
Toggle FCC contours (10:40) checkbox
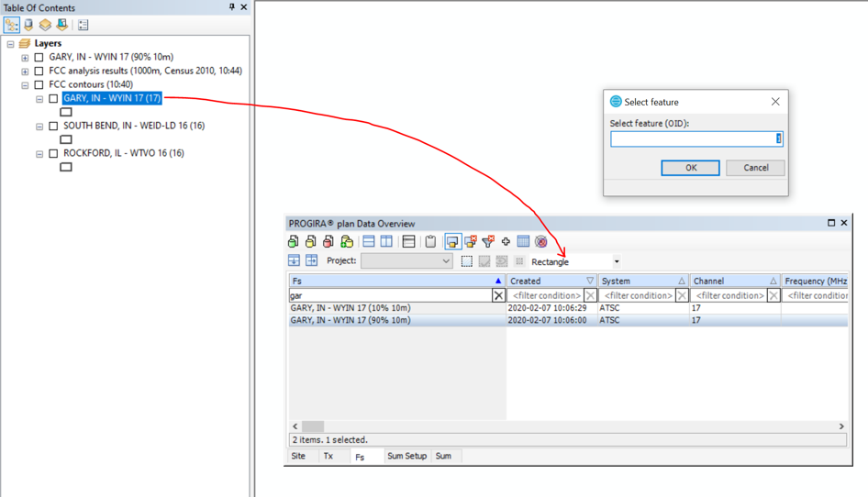(x=39, y=84)
